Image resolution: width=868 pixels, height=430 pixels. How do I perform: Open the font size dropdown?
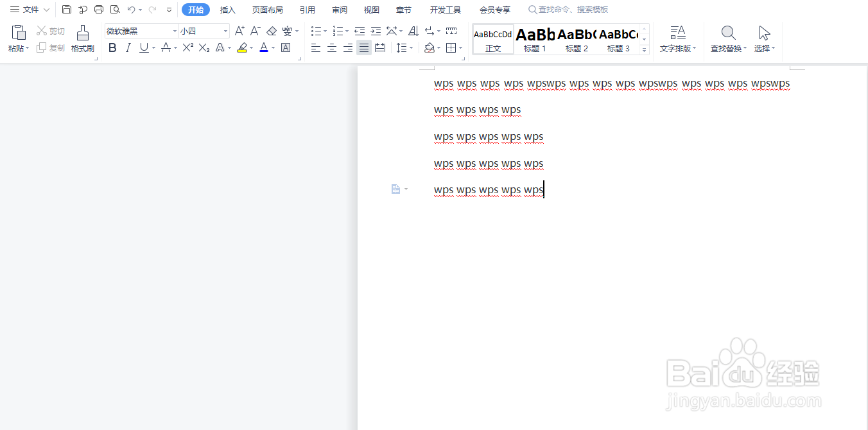(225, 31)
